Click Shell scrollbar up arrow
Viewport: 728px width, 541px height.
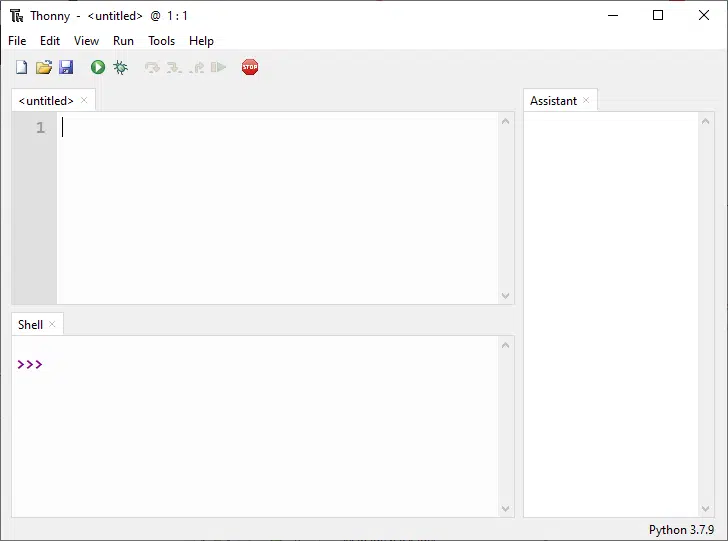pyautogui.click(x=506, y=345)
